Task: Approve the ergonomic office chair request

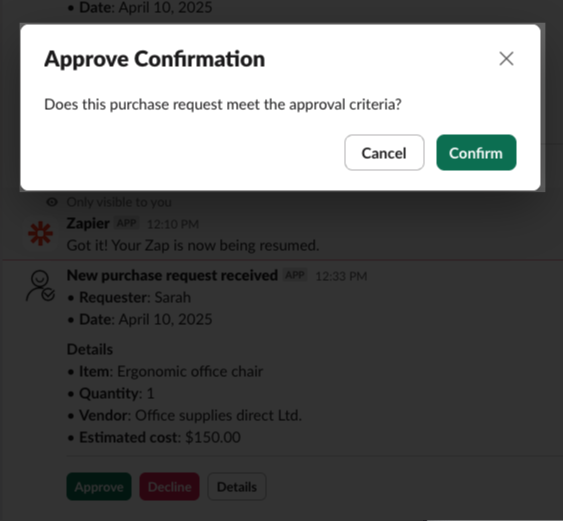Action: (99, 487)
